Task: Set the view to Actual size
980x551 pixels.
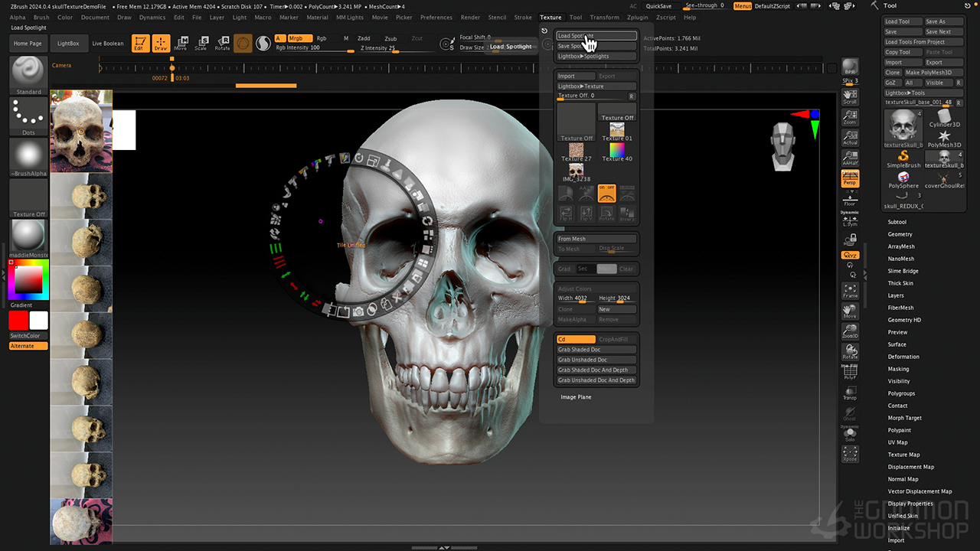Action: click(850, 137)
